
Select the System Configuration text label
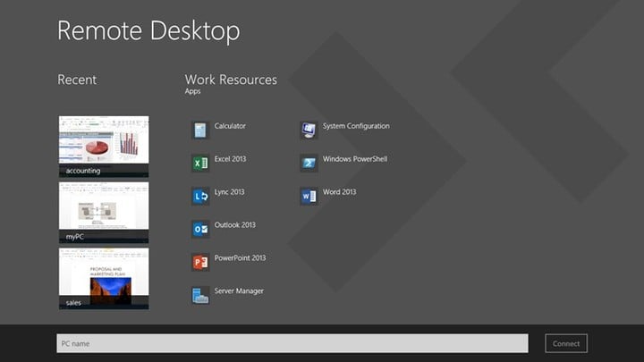pyautogui.click(x=356, y=126)
